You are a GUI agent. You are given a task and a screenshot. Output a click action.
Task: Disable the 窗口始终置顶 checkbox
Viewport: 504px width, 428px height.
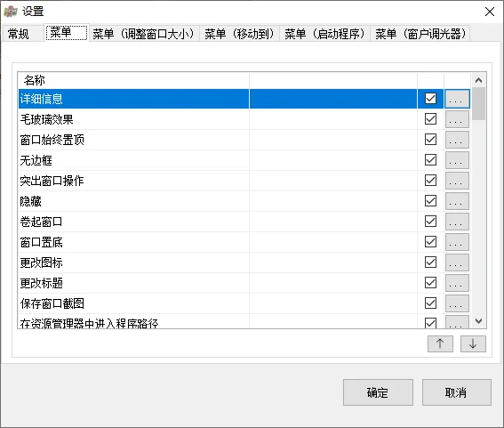[430, 140]
